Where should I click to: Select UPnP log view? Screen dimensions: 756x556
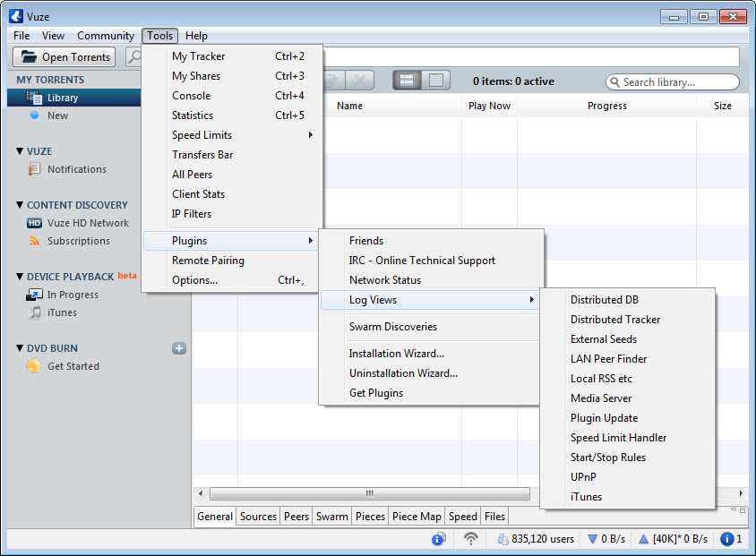(x=627, y=477)
